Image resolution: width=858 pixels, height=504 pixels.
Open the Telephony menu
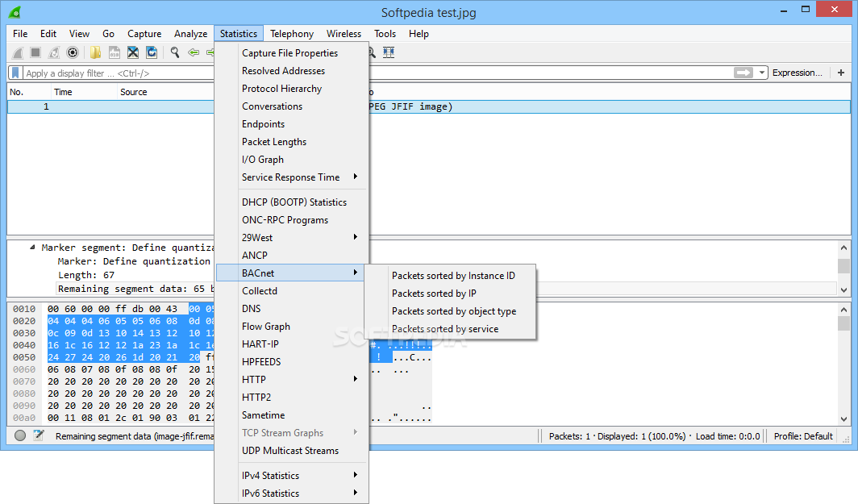click(x=292, y=33)
